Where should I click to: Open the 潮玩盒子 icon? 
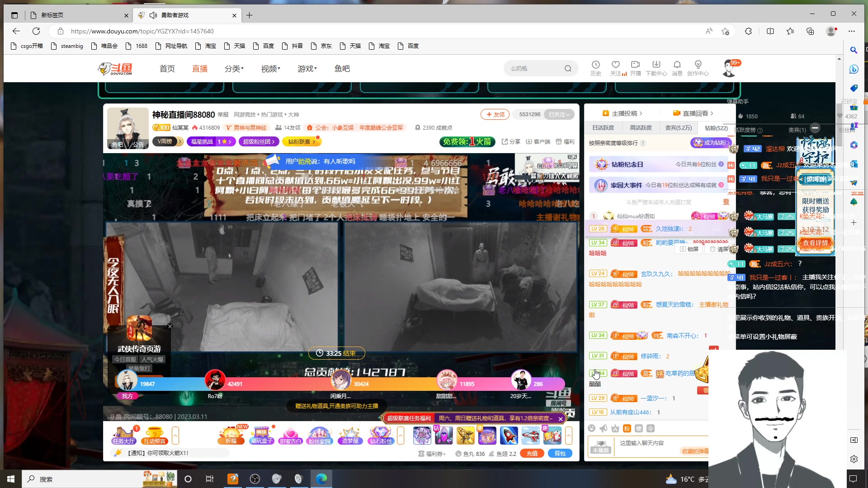click(261, 436)
